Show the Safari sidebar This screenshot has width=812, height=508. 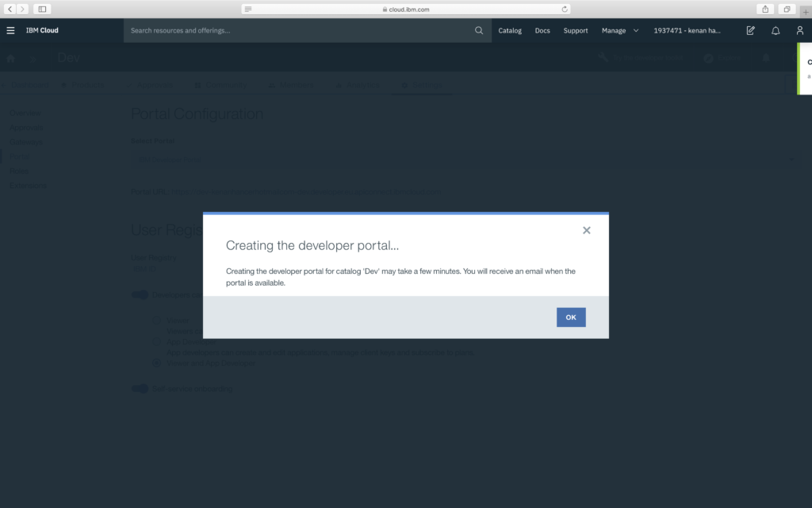(41, 9)
